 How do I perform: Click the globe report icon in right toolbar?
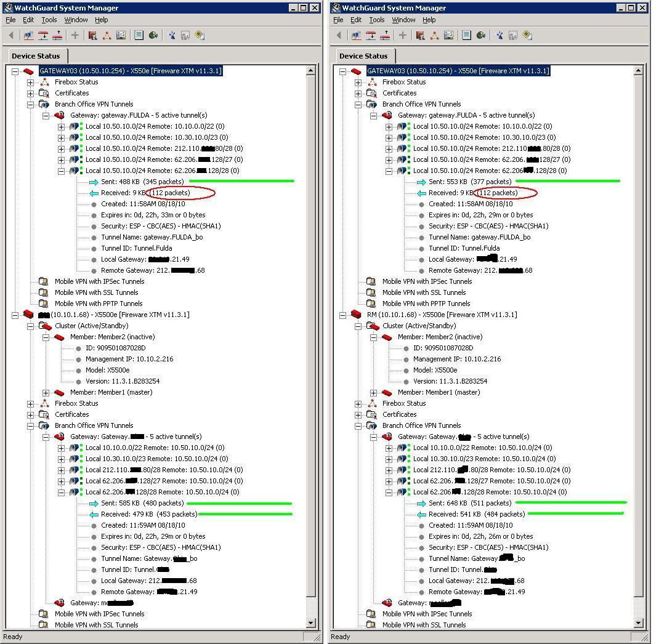[481, 35]
